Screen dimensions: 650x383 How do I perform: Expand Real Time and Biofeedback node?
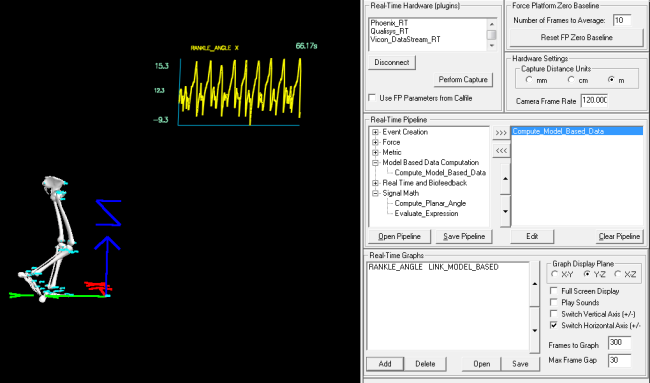pyautogui.click(x=375, y=183)
